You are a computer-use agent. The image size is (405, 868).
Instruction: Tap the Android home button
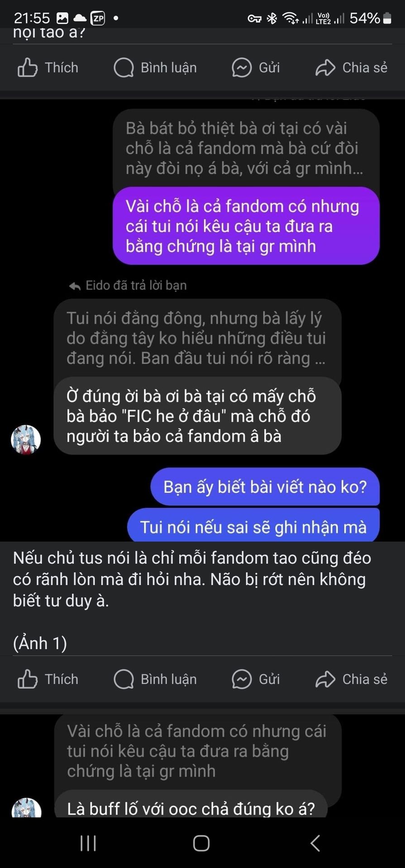point(201,843)
